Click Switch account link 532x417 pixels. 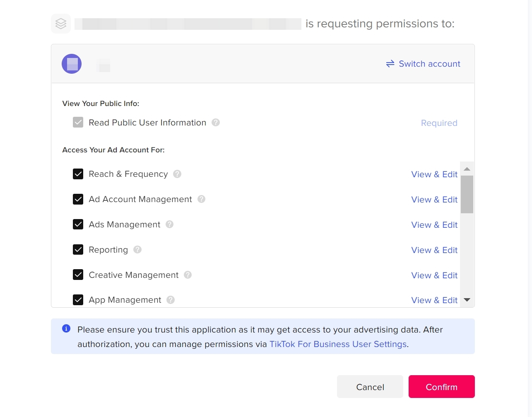(x=423, y=64)
